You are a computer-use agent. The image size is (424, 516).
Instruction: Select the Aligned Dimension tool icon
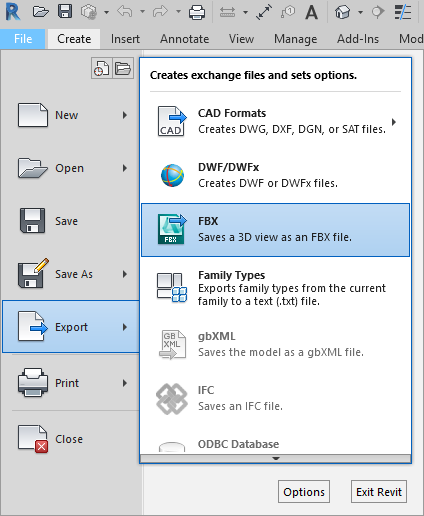pos(227,12)
